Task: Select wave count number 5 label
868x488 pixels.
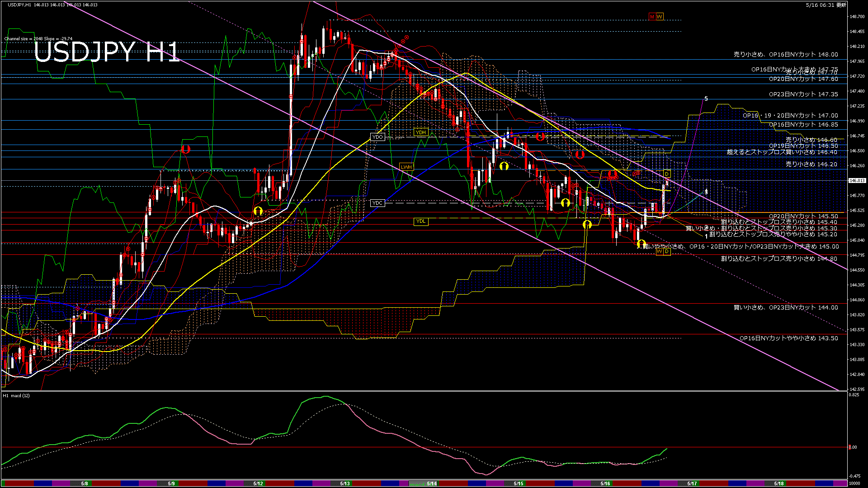Action: (x=706, y=99)
